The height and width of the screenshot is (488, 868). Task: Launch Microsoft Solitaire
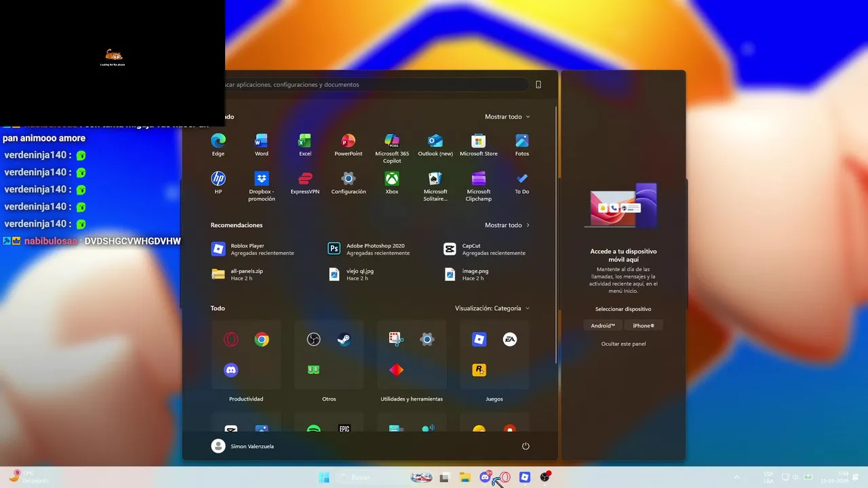[x=435, y=186]
